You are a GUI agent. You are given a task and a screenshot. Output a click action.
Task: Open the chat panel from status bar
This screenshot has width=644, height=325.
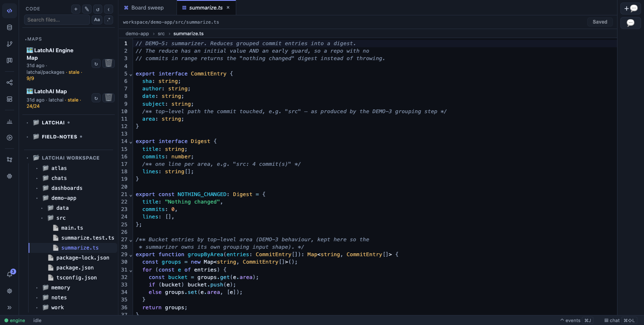620,320
